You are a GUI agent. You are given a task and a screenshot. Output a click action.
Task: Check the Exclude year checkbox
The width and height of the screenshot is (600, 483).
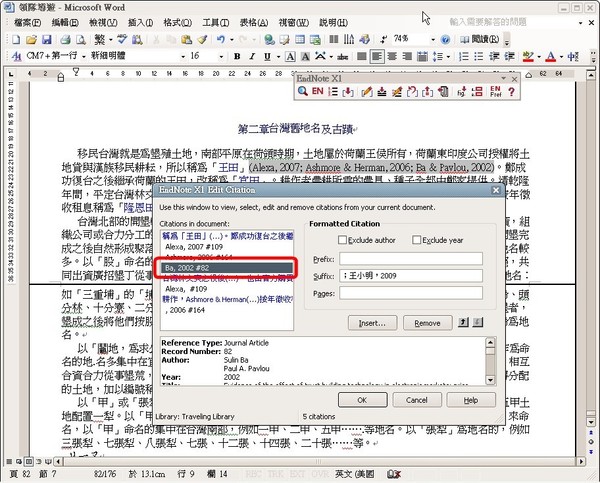pos(416,240)
